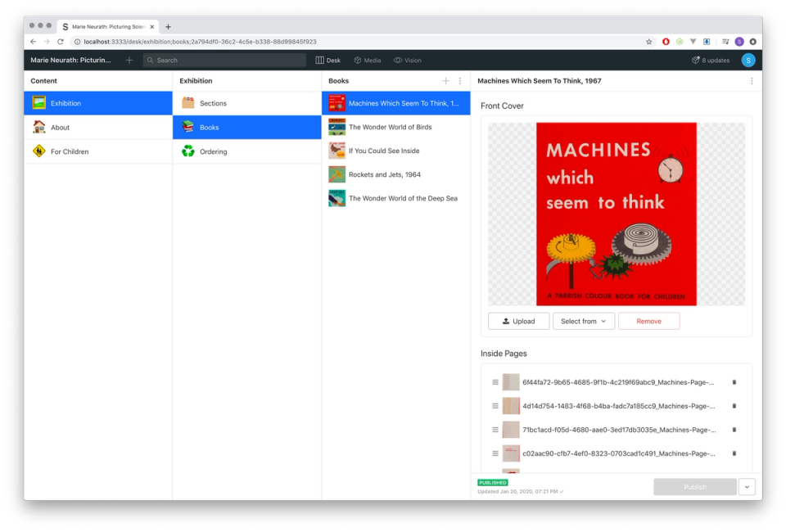The height and width of the screenshot is (532, 786).
Task: Open the 4d14d754 Machines page entry
Action: (x=619, y=406)
